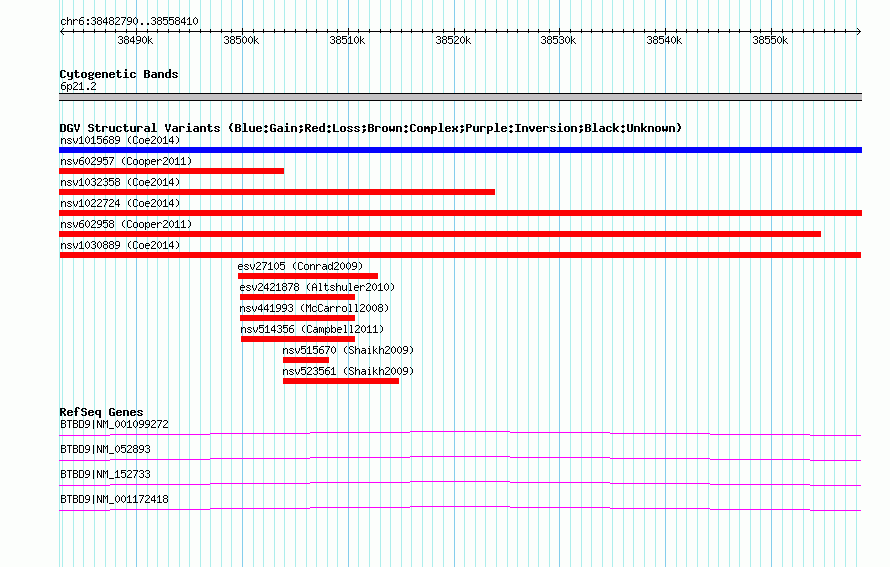Click the BTBD9|NM_052893 gene label

105,450
